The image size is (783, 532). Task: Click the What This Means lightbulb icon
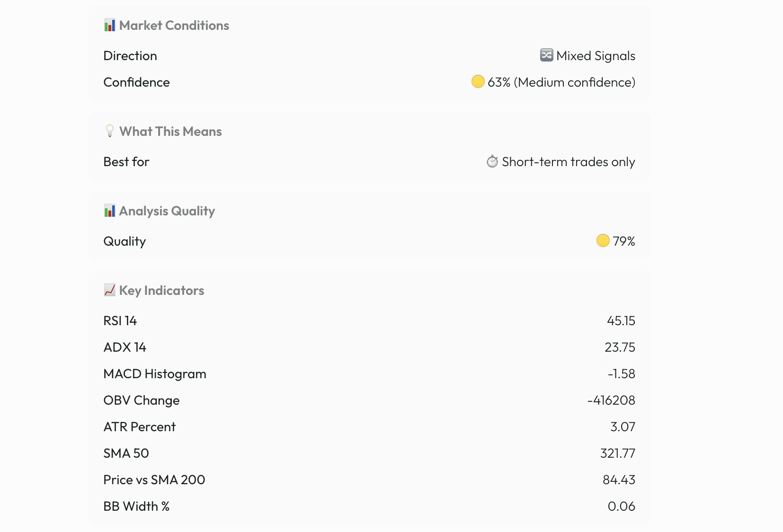click(x=109, y=131)
